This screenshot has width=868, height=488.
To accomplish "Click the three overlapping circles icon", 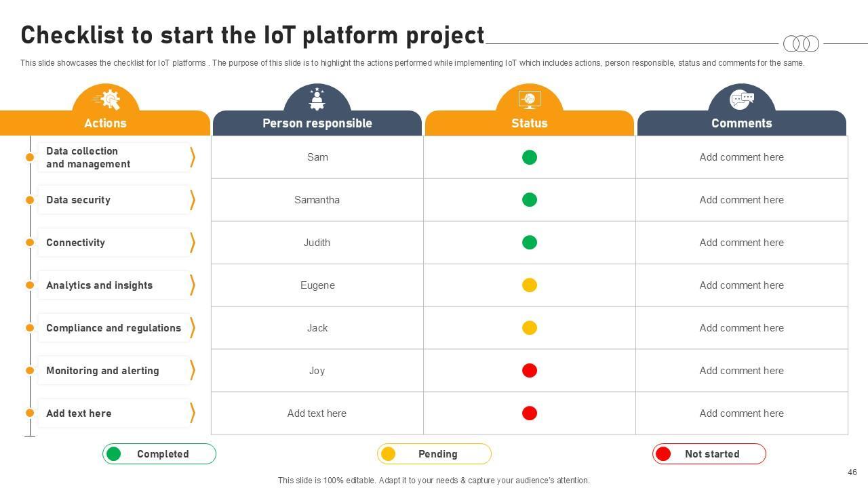I will [801, 44].
